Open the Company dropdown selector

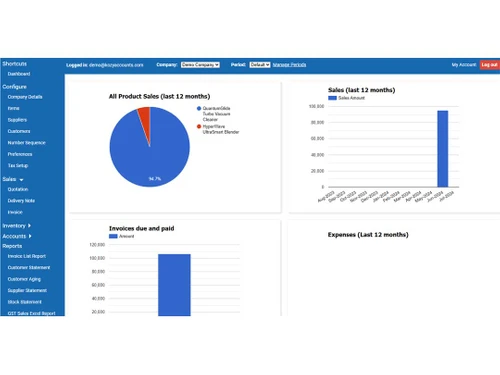coord(200,65)
